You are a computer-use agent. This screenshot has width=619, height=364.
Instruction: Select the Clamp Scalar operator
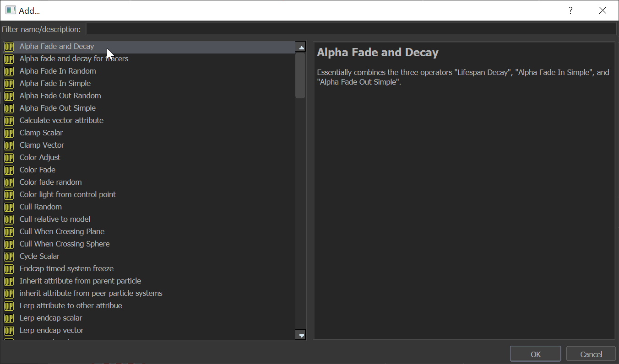[x=149, y=133]
